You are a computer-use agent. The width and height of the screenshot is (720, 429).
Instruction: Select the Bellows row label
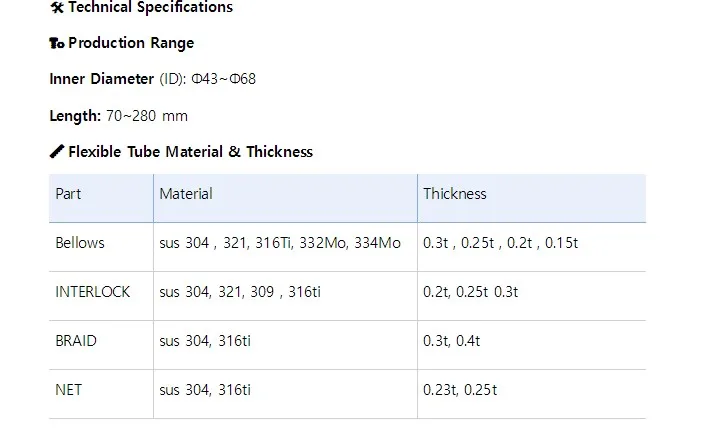(80, 243)
